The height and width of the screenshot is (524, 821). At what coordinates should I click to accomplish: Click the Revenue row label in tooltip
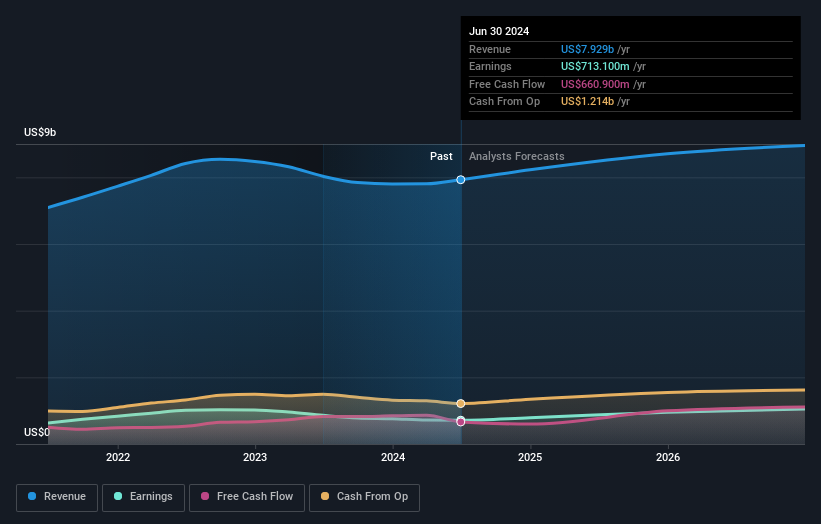pyautogui.click(x=490, y=49)
